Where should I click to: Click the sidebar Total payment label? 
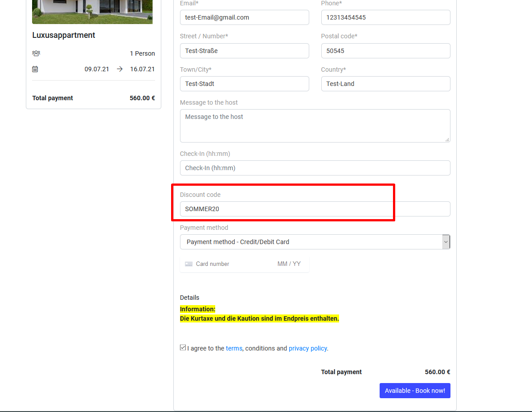53,98
